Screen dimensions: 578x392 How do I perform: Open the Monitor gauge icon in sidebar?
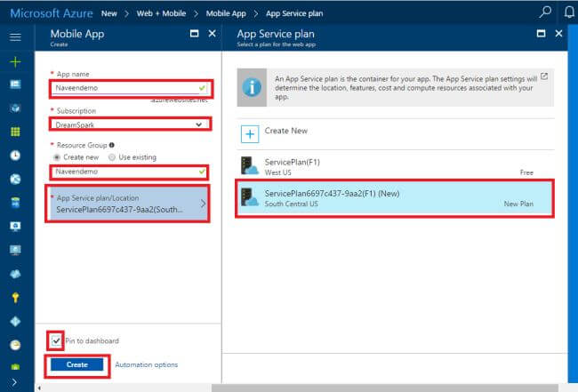click(15, 345)
